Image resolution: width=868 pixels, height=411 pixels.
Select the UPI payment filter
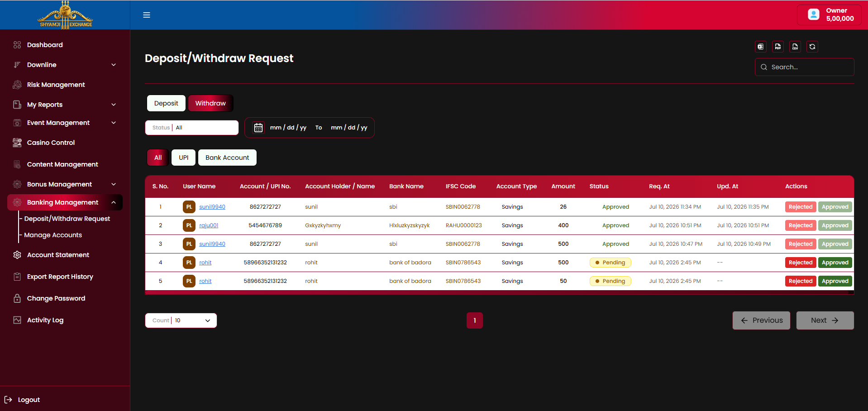pos(183,158)
